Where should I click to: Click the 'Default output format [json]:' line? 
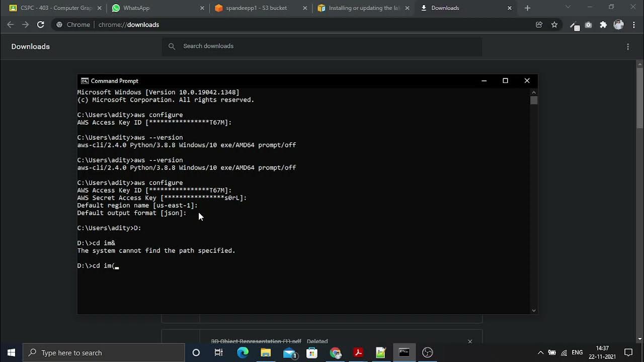(132, 213)
